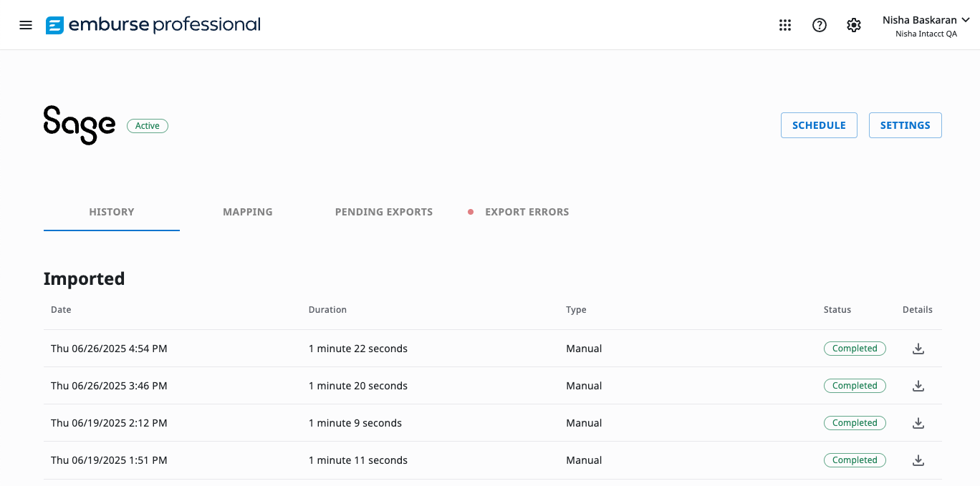Image resolution: width=980 pixels, height=486 pixels.
Task: Click the Imported section heading
Action: [x=84, y=278]
